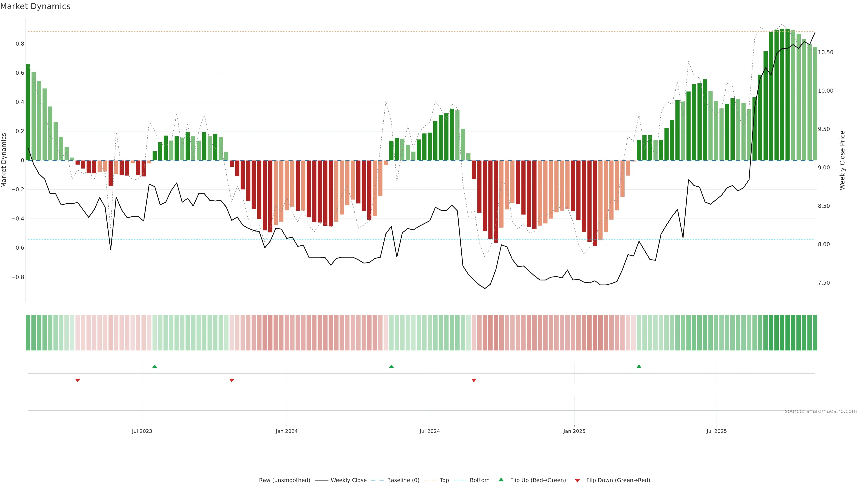This screenshot has height=488, width=868.
Task: Hide the Baseline (0) series via the legend
Action: pos(403,480)
